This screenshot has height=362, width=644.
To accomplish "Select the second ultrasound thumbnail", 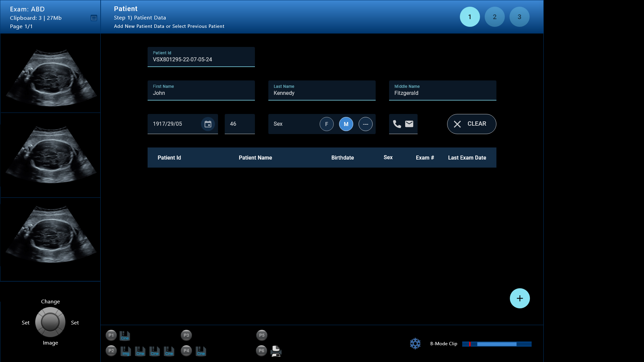I will (50, 155).
